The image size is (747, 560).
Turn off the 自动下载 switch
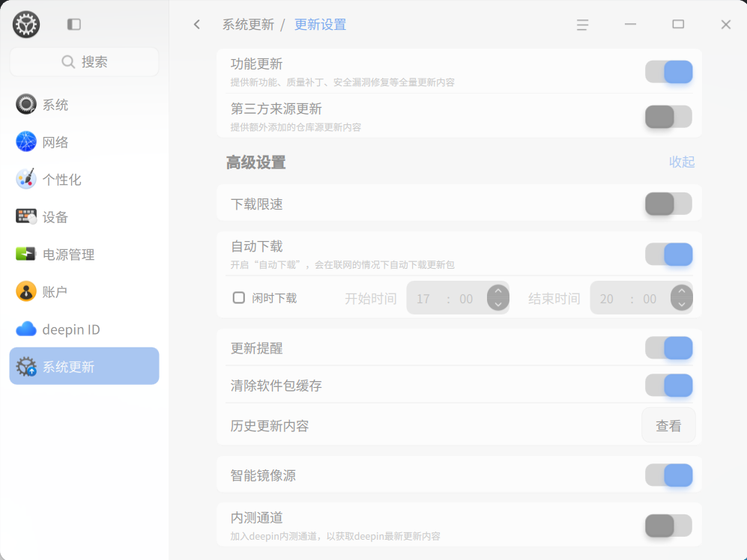click(668, 255)
